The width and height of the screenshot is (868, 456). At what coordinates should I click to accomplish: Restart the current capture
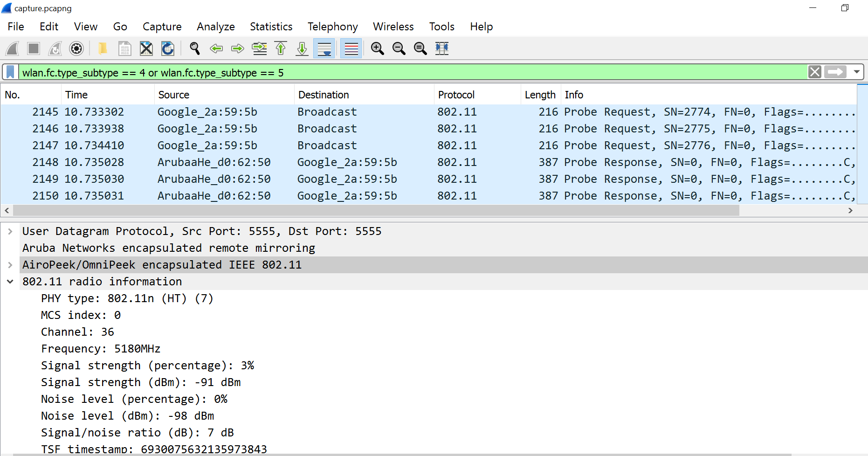[55, 48]
